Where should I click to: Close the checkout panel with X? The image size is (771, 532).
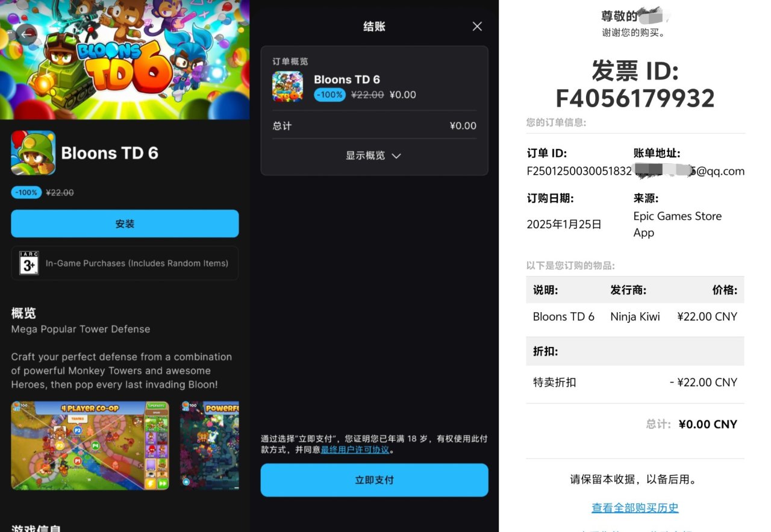tap(477, 27)
